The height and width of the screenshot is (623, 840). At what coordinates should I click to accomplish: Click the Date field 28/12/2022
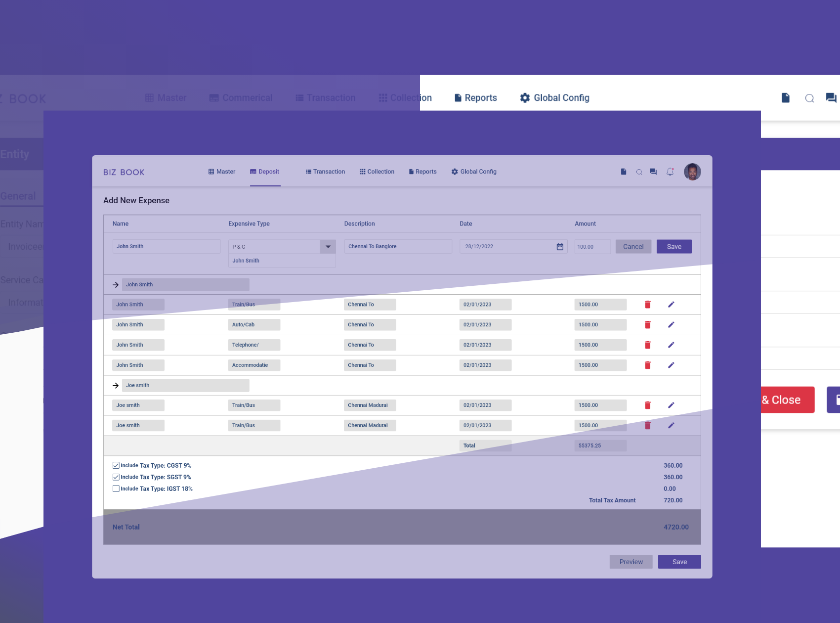(514, 247)
